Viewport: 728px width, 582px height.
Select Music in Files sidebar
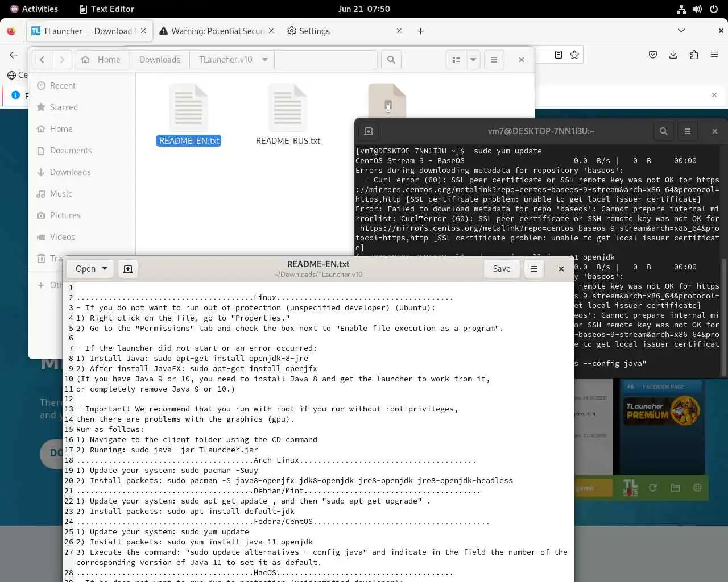point(82,193)
